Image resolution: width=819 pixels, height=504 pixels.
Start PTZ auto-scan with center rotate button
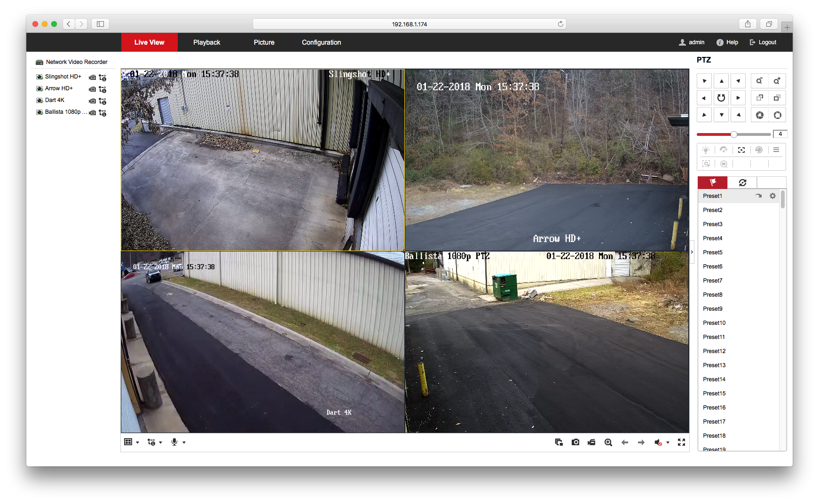click(721, 98)
